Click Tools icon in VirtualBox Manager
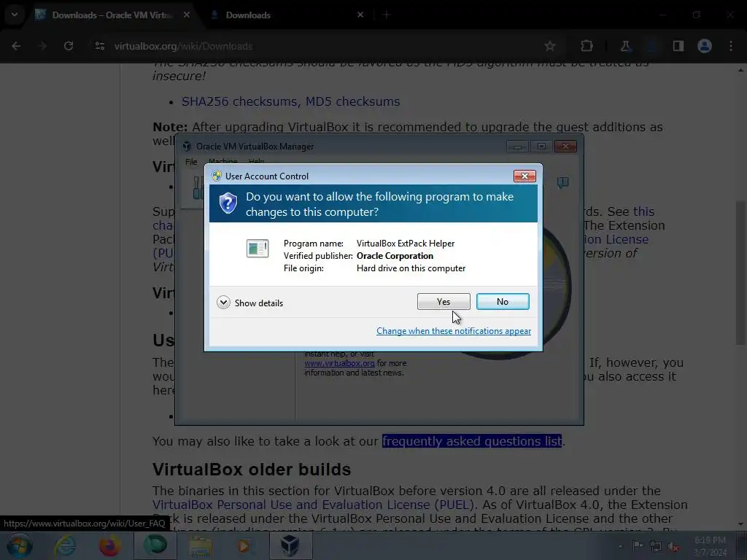Viewport: 747px width, 560px height. point(196,187)
